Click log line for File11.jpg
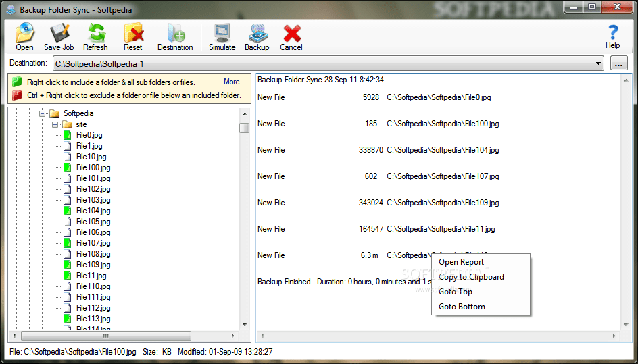This screenshot has height=364, width=638. click(x=376, y=229)
